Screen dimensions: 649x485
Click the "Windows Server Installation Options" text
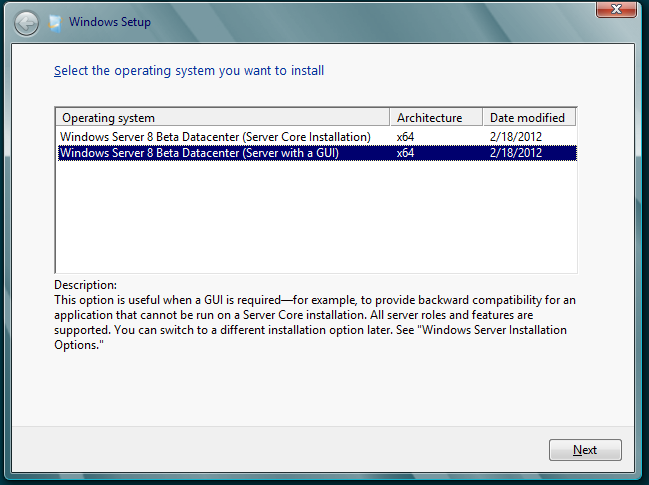point(310,337)
